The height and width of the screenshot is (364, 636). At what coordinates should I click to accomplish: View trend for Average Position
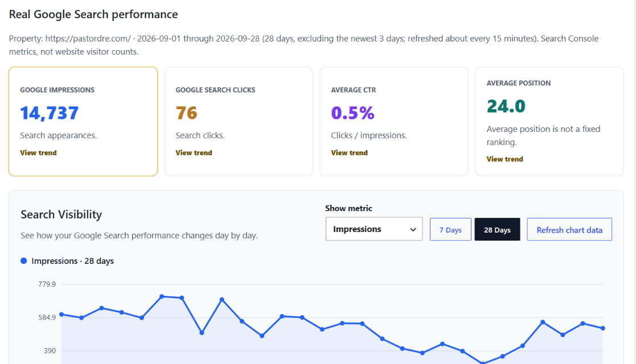coord(504,159)
